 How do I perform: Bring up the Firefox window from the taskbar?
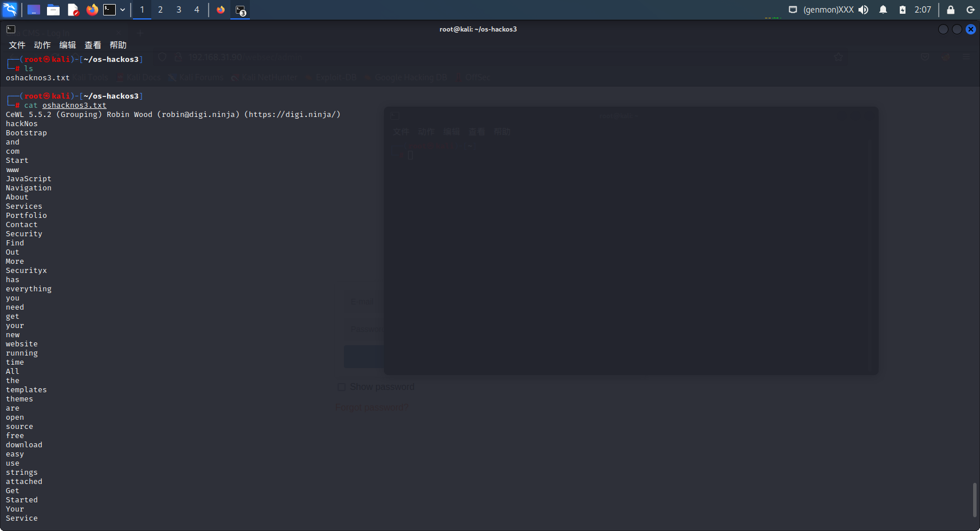[221, 10]
